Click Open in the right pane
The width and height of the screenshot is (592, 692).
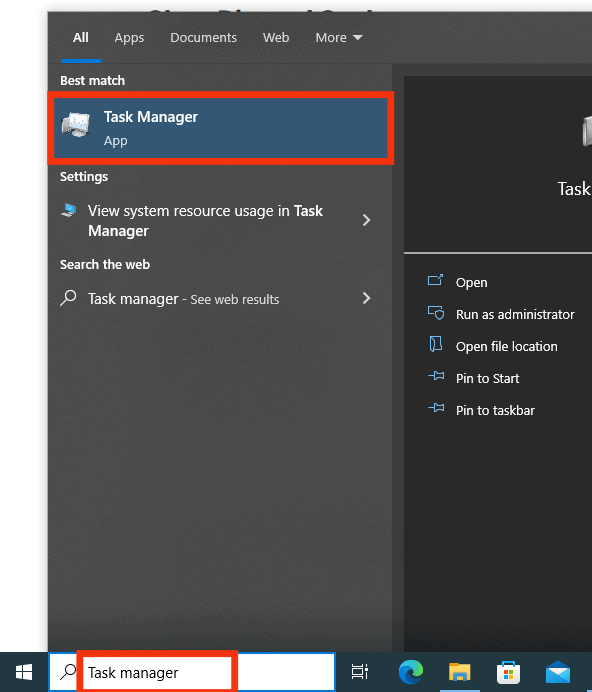[471, 282]
